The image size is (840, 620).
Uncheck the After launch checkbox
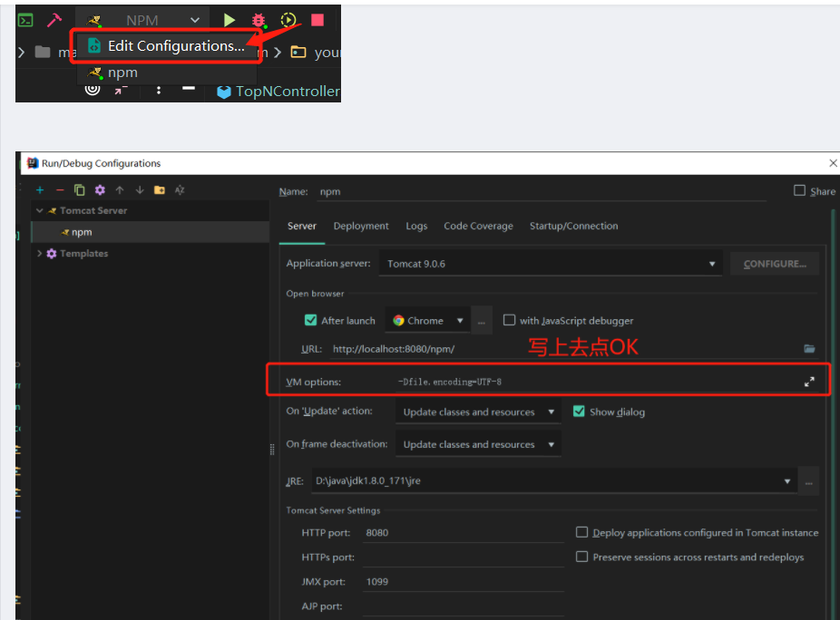point(311,321)
